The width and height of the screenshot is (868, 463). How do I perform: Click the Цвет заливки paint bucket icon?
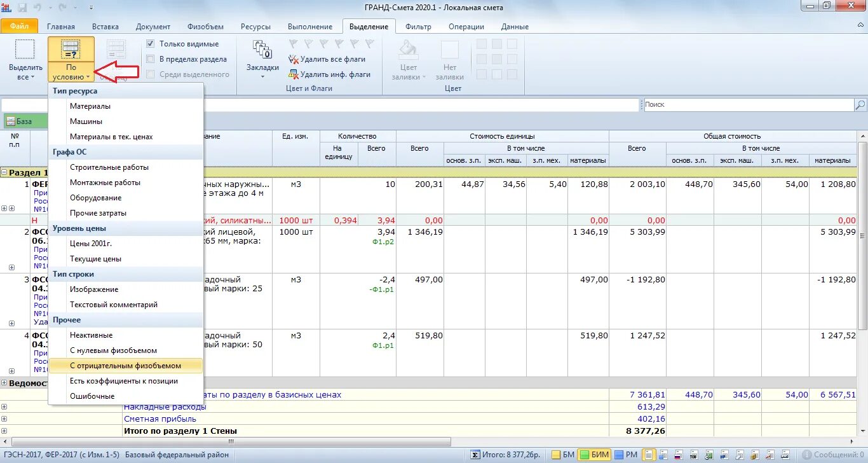[409, 50]
